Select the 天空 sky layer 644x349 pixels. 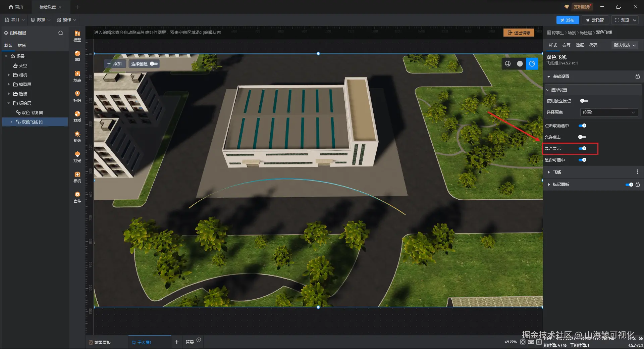pyautogui.click(x=20, y=66)
